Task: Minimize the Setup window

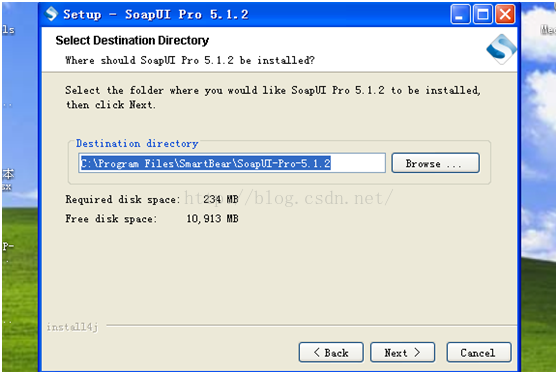Action: click(460, 15)
